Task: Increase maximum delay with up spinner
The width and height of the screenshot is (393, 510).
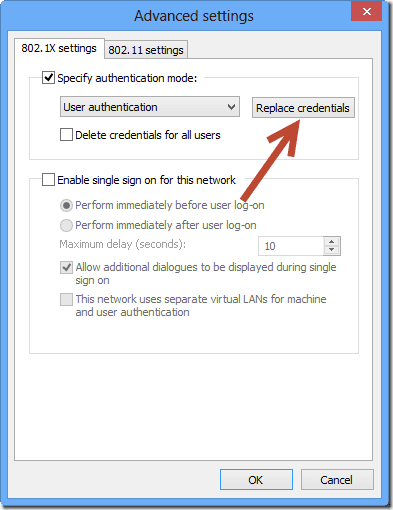Action: click(332, 242)
